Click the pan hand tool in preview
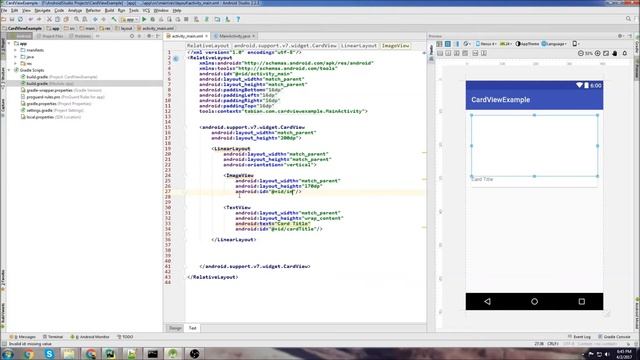The width and height of the screenshot is (640, 360). tap(615, 53)
